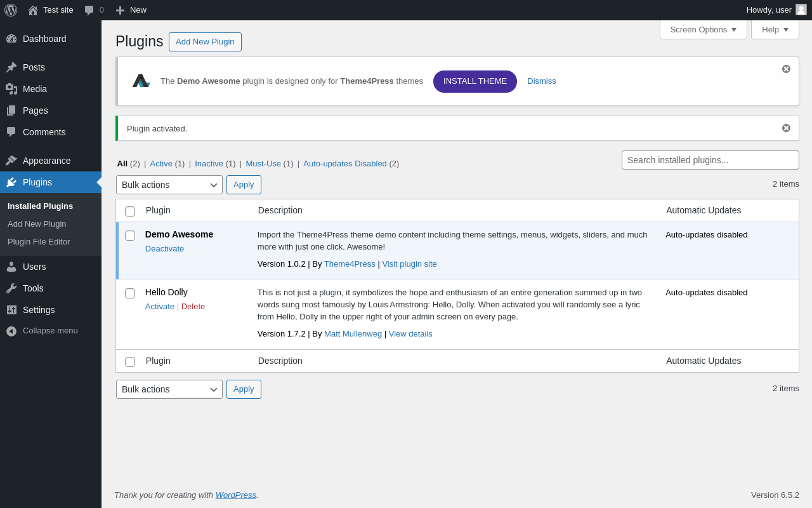The height and width of the screenshot is (508, 812).
Task: Click the Howdy, user account text
Action: pos(769,10)
